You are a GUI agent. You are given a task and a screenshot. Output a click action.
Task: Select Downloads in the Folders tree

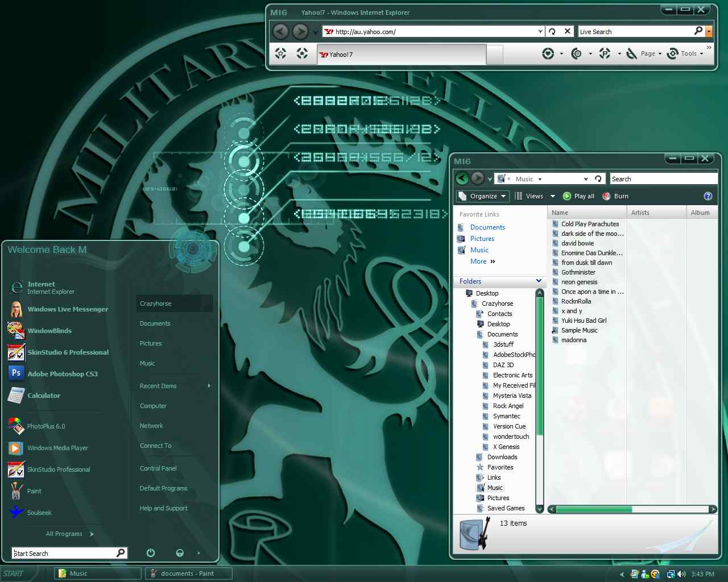point(502,457)
